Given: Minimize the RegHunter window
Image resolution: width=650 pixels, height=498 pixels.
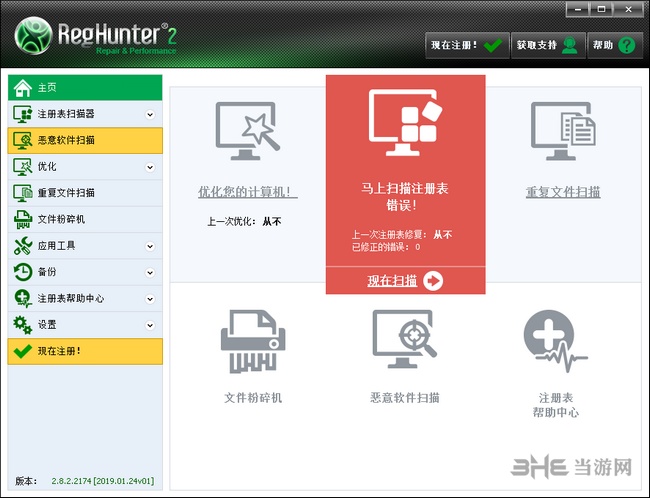Looking at the screenshot, I should (578, 9).
